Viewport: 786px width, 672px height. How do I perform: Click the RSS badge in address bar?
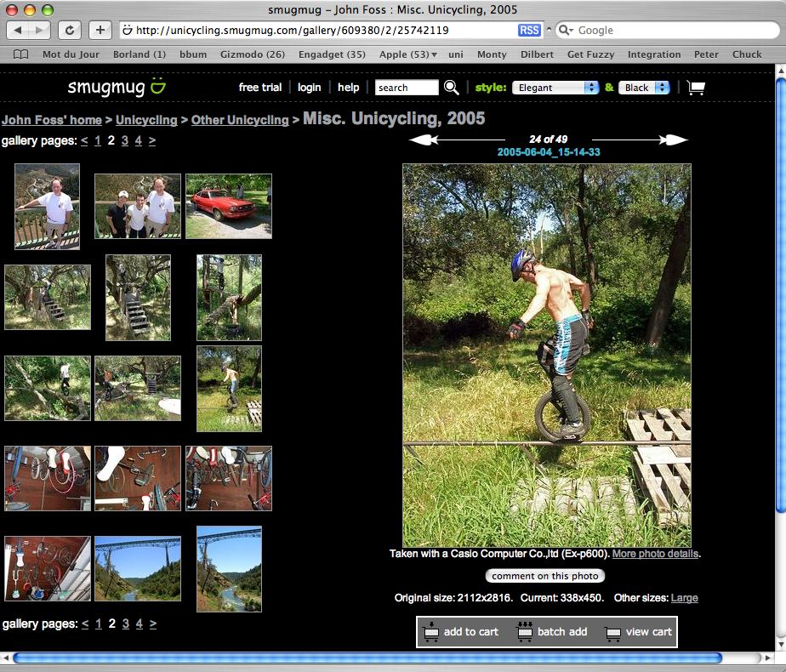(529, 30)
